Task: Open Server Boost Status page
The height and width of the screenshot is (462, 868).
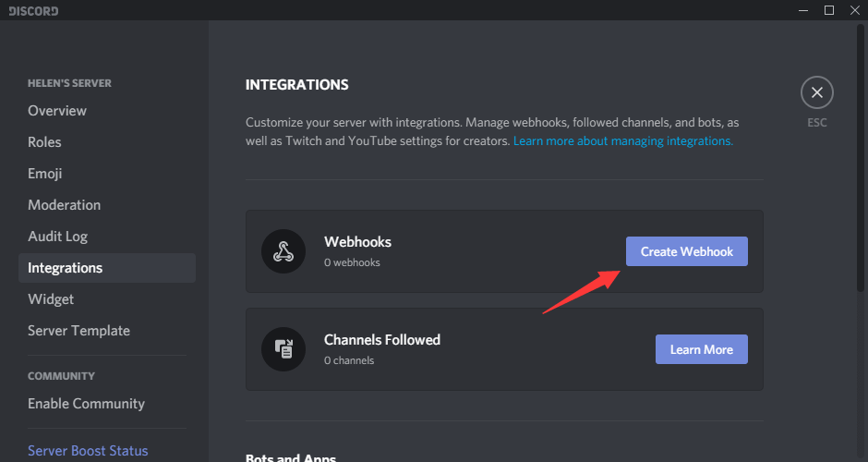Action: 88,451
